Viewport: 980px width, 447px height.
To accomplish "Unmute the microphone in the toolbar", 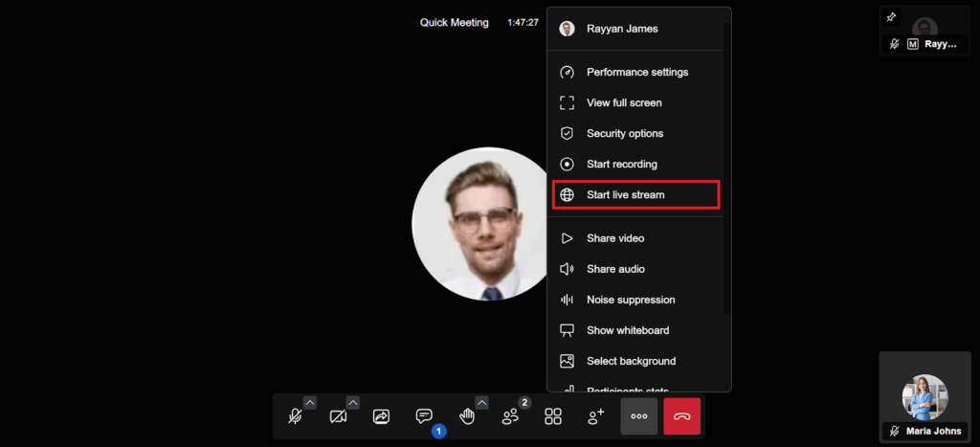I will pyautogui.click(x=296, y=416).
